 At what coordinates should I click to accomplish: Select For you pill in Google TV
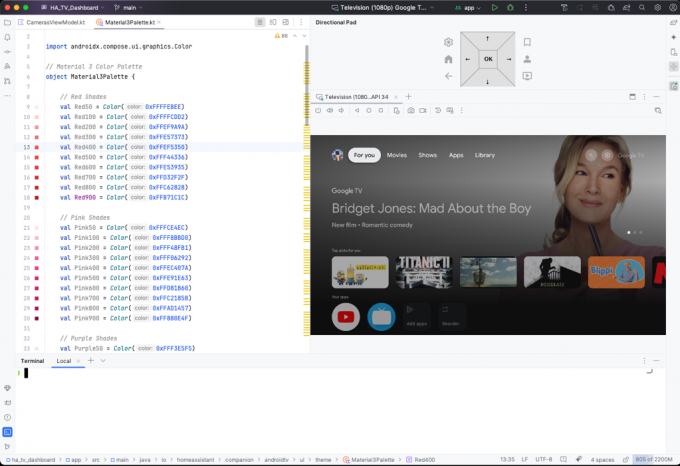[x=364, y=155]
